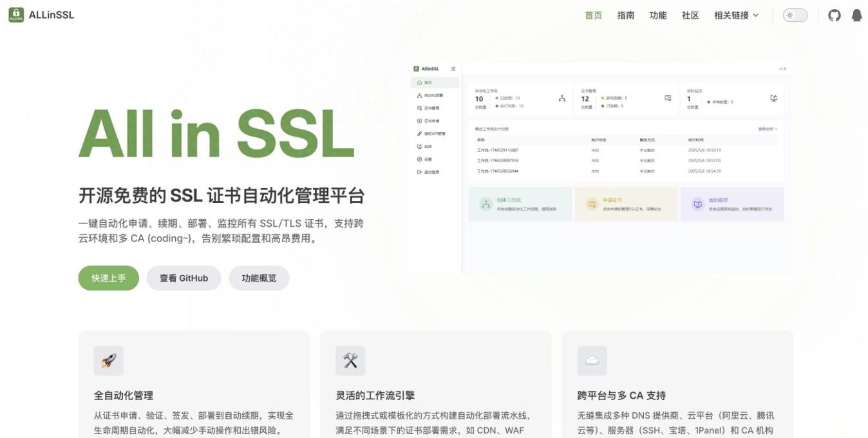Click the cloud icon on 跨平台与多 CA 支持 card
Image resolution: width=868 pixels, height=438 pixels.
(x=592, y=361)
